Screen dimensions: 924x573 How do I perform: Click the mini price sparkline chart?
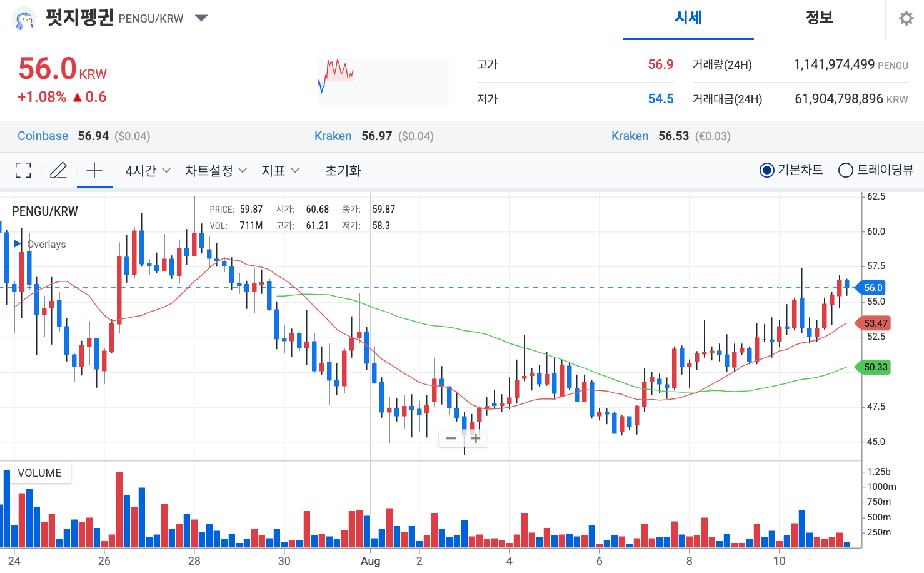pyautogui.click(x=383, y=81)
